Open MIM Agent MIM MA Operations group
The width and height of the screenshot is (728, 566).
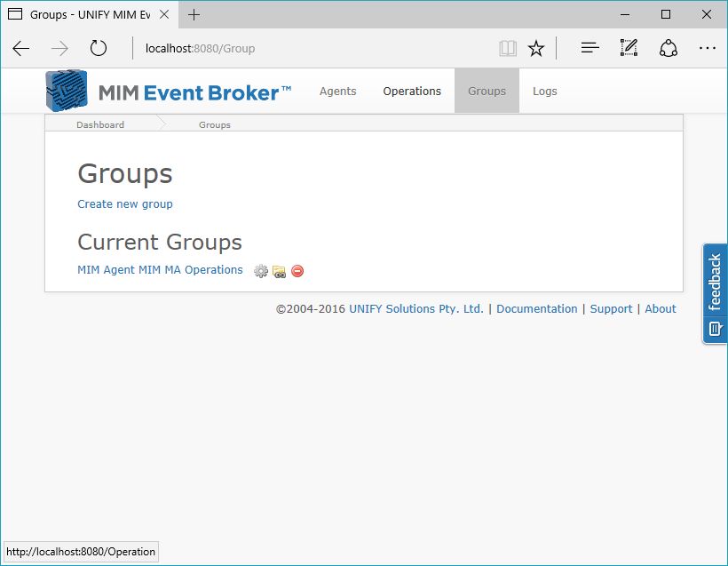pyautogui.click(x=160, y=270)
